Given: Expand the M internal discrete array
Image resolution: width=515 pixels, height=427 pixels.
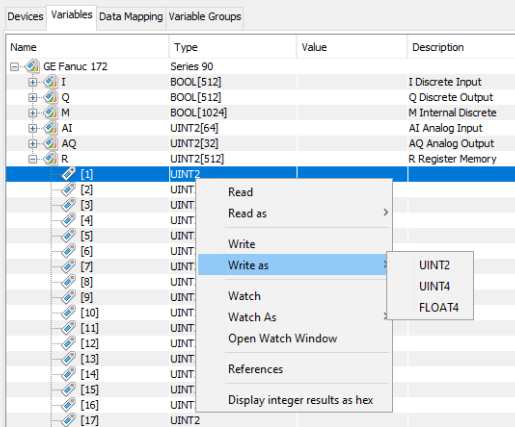Looking at the screenshot, I should click(33, 113).
